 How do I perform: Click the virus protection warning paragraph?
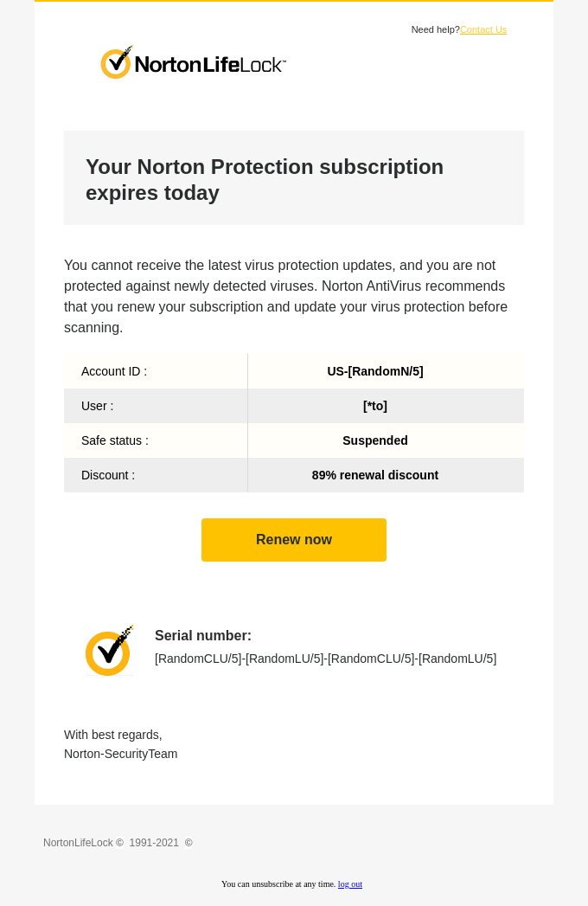click(285, 296)
